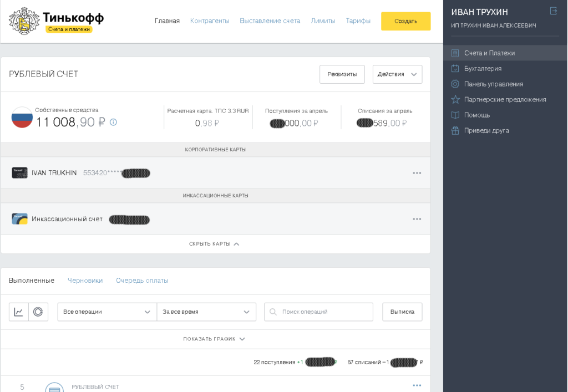Switch to the Выполненные tab
Screen dimensions: 568x392
tap(32, 281)
